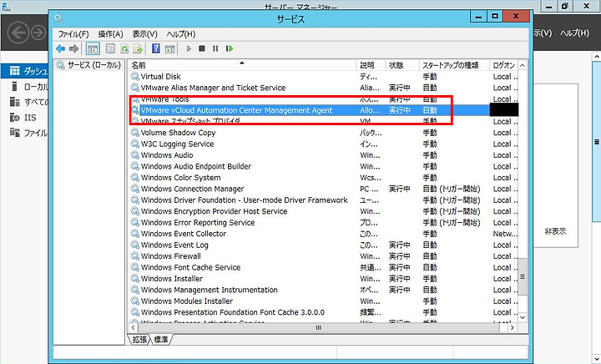Open the Help toolbar icon

[156, 48]
